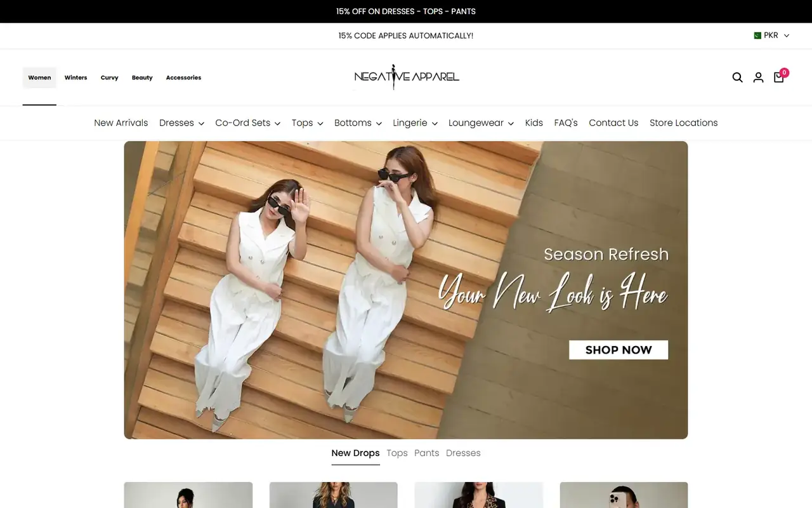The height and width of the screenshot is (508, 812).
Task: Click the cart count badge
Action: click(x=784, y=72)
